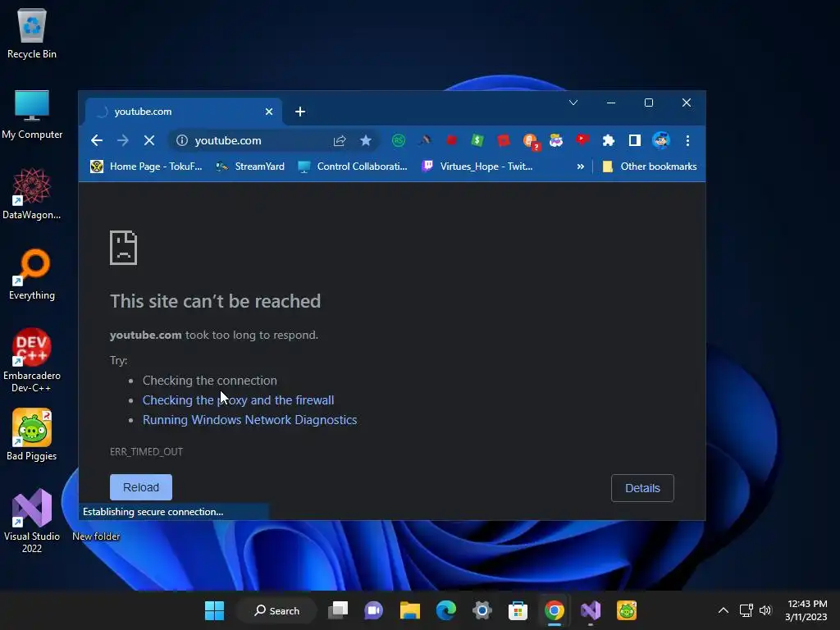This screenshot has width=840, height=630.
Task: Open Settings gear on the taskbar
Action: [x=482, y=610]
